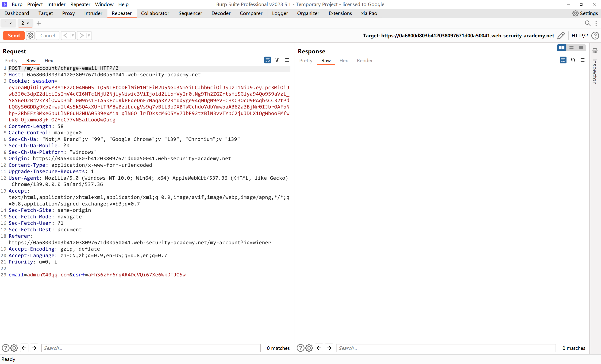Toggle show non-printable chars in request
Image resolution: width=601 pixels, height=364 pixels.
click(x=277, y=60)
